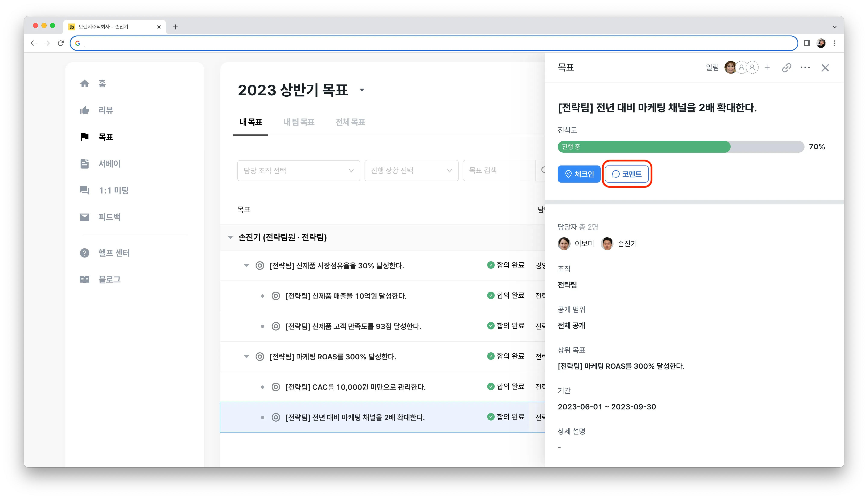Open the 2023 상반기 목표 period dropdown

point(362,90)
